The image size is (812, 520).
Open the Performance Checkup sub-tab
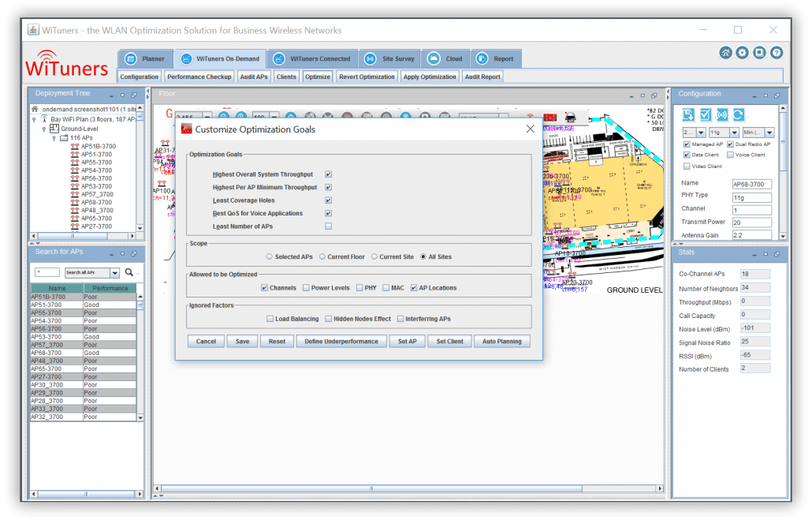[199, 77]
